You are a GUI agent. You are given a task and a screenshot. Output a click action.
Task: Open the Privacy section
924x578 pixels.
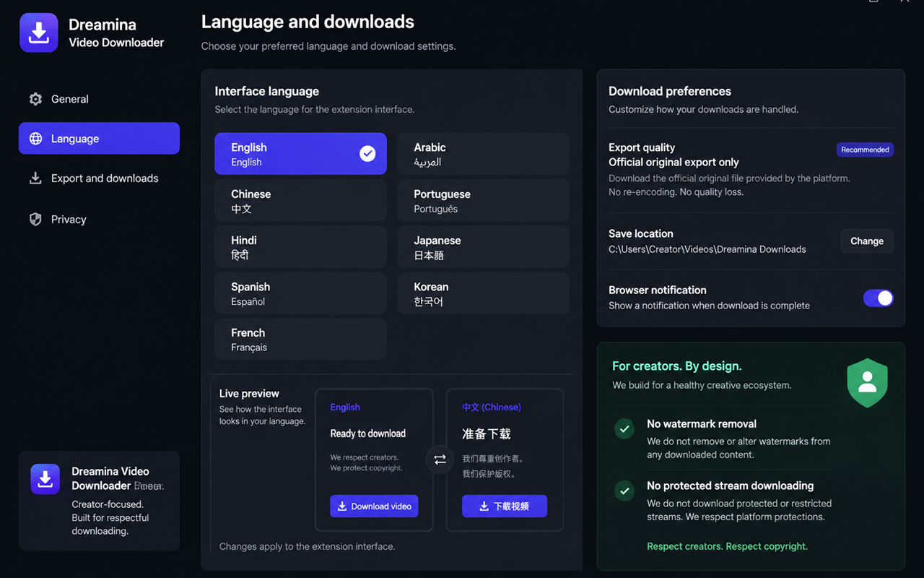point(99,219)
